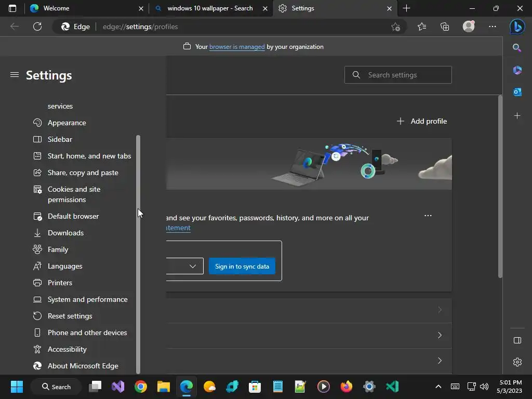The height and width of the screenshot is (399, 532).
Task: Open System and performance section
Action: click(87, 299)
